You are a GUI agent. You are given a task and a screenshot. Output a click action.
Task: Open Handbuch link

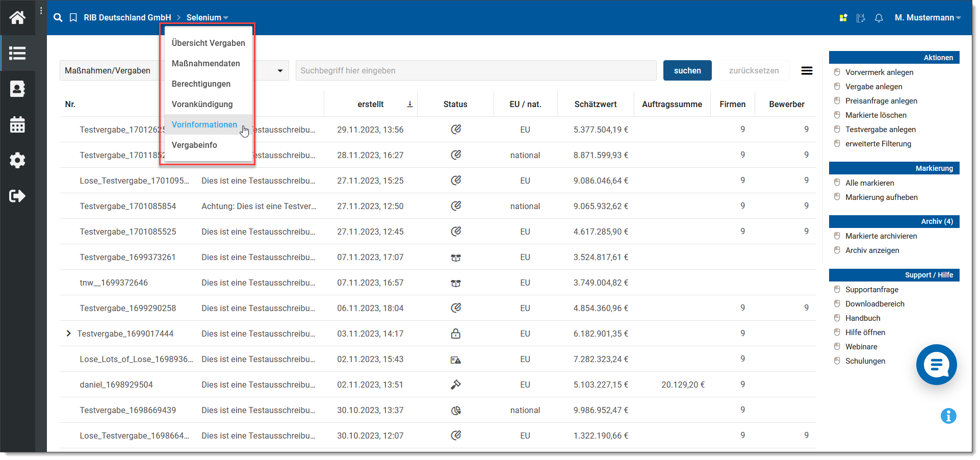[863, 318]
